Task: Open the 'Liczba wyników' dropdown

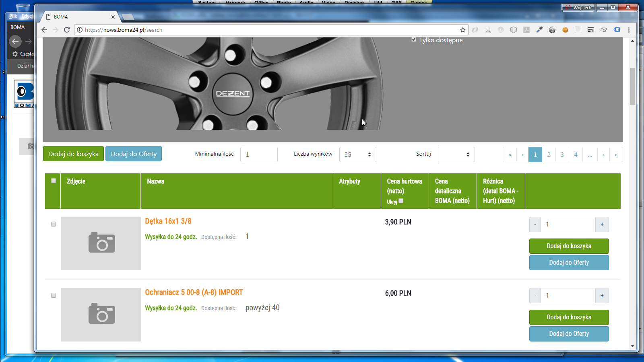Action: tap(357, 154)
